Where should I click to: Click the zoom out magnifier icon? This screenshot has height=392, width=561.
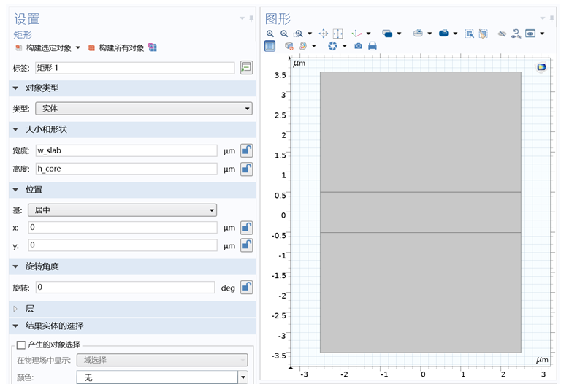coord(284,34)
